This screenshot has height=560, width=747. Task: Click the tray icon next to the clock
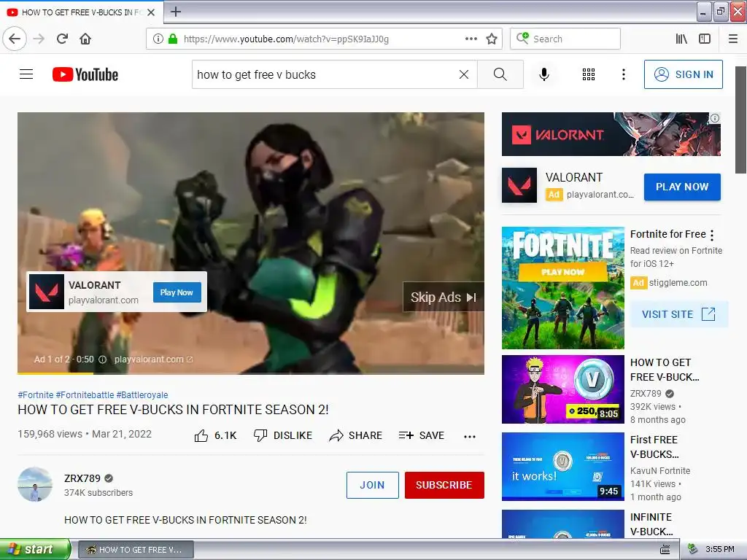(x=693, y=550)
